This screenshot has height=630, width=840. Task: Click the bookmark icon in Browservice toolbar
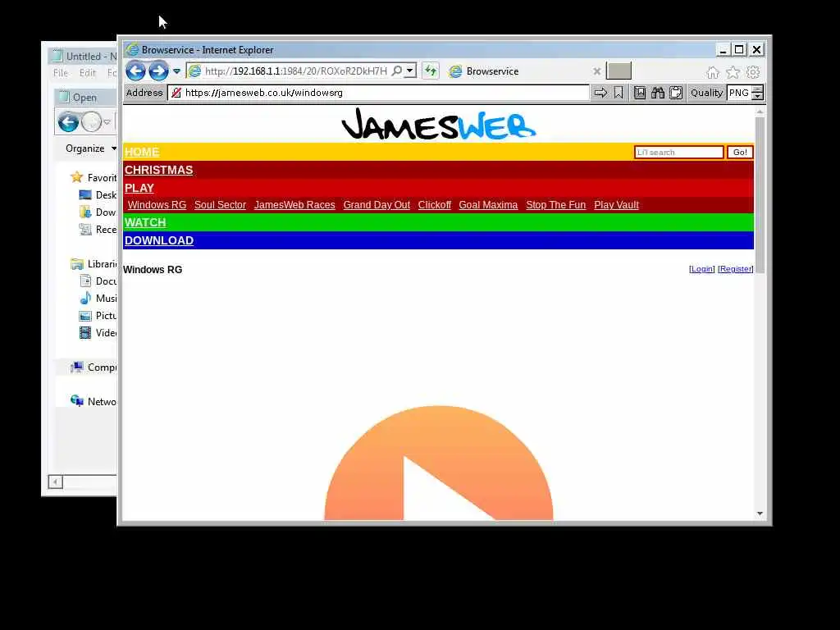click(x=619, y=93)
